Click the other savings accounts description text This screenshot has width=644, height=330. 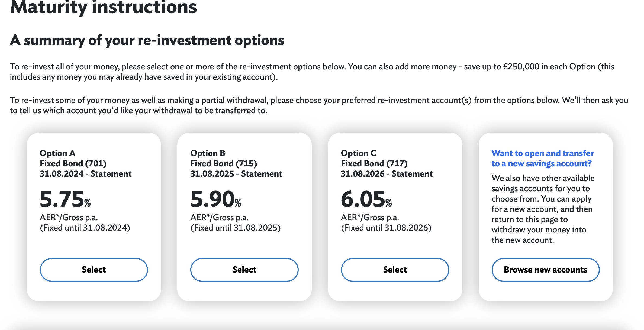click(543, 209)
